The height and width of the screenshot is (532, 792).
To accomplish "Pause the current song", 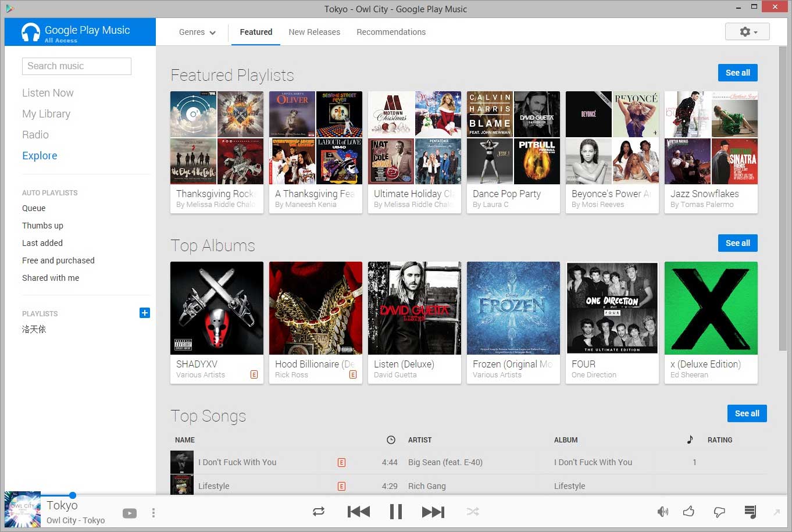I will (x=396, y=512).
